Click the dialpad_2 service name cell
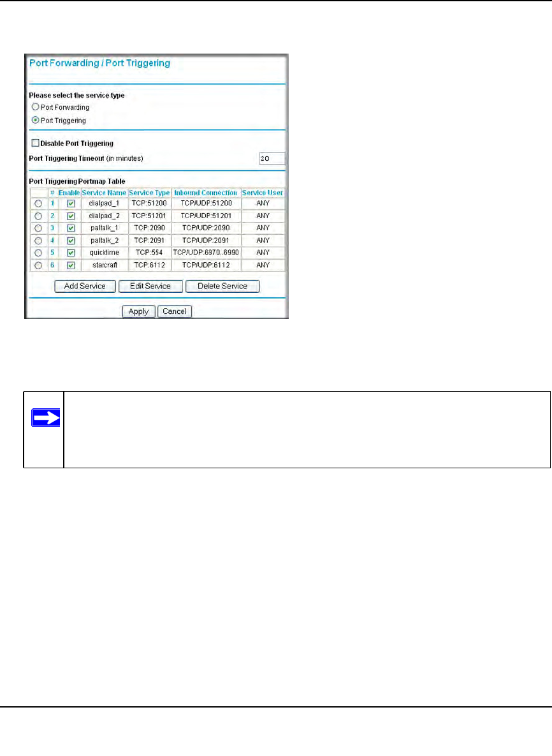This screenshot has height=756, width=552. (x=104, y=216)
